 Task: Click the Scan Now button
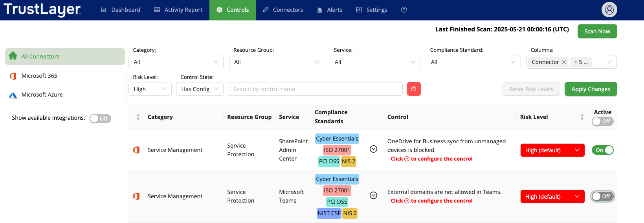(597, 31)
